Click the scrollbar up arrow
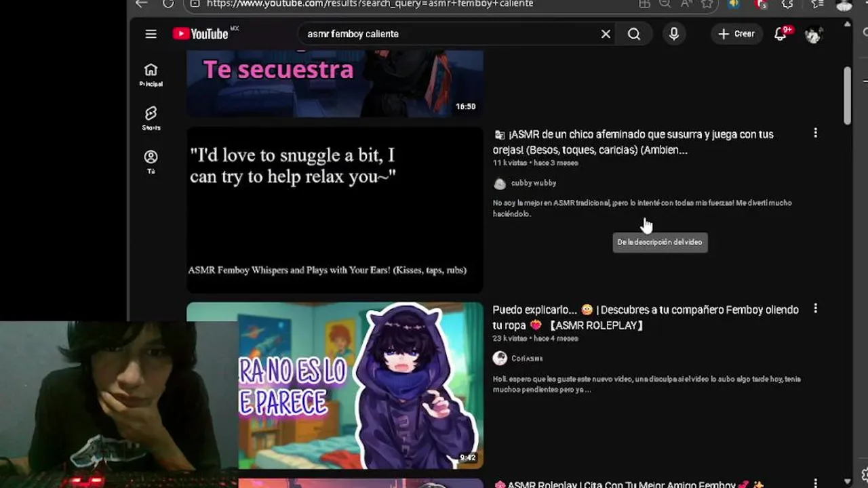The width and height of the screenshot is (868, 488). tap(848, 24)
